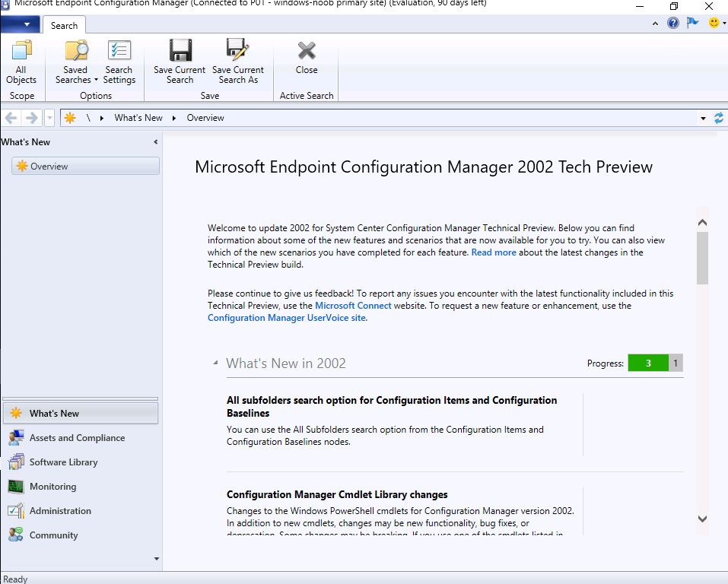The width and height of the screenshot is (728, 584).
Task: Click the Ready status bar text
Action: point(15,579)
